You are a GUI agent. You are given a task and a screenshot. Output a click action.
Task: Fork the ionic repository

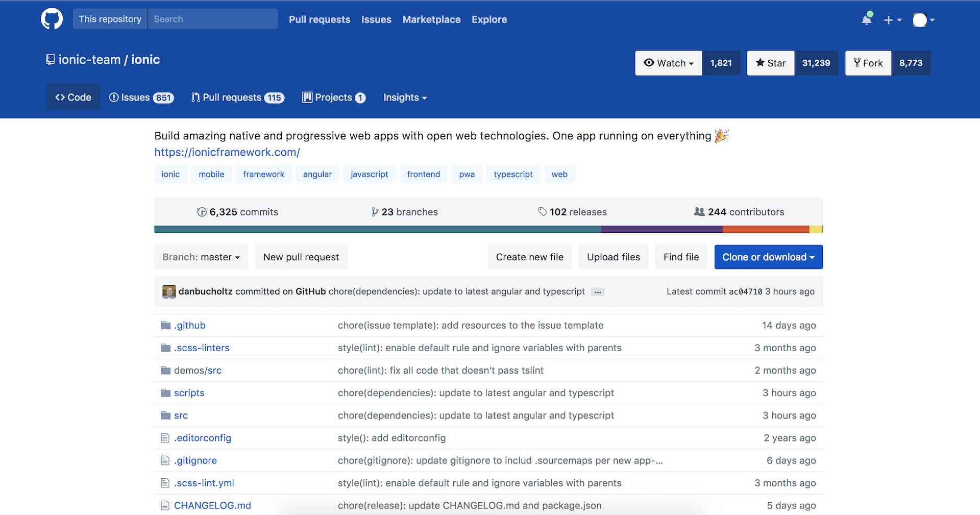pyautogui.click(x=868, y=63)
